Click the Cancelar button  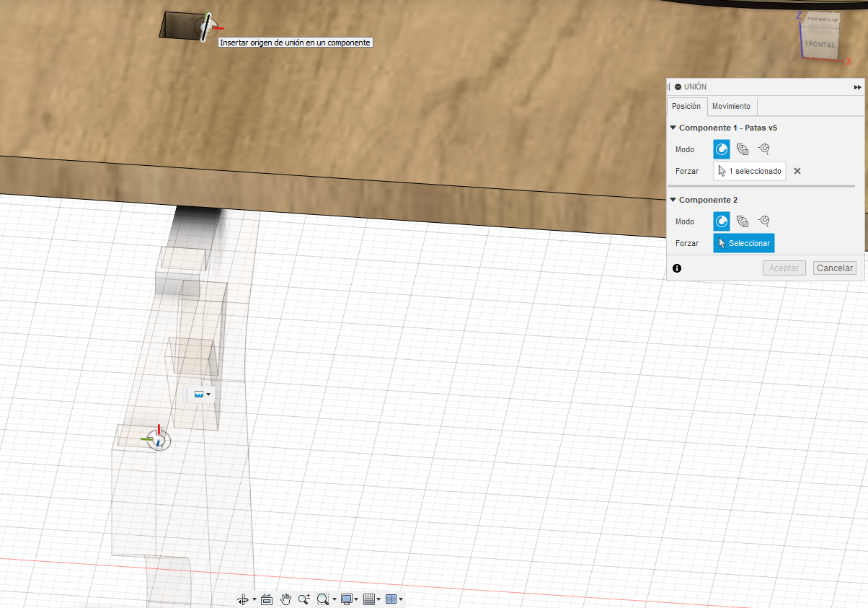tap(835, 268)
